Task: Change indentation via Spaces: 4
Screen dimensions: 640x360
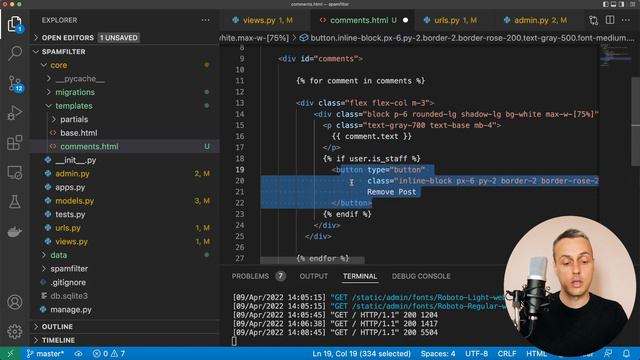Action: point(438,353)
